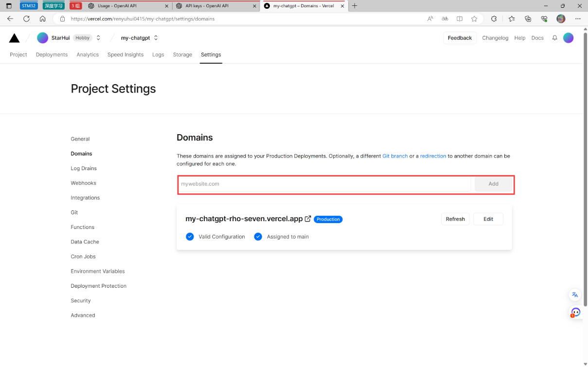Reload the page

[26, 18]
